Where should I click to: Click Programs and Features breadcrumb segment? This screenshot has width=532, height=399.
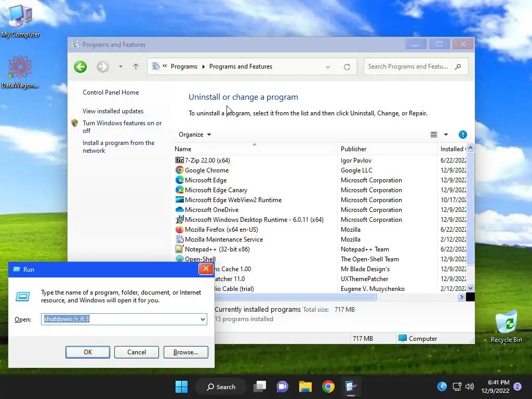[x=241, y=66]
